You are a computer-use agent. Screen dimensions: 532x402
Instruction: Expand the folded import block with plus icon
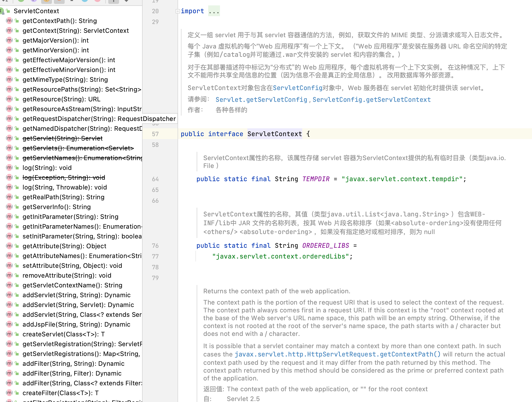tap(178, 11)
